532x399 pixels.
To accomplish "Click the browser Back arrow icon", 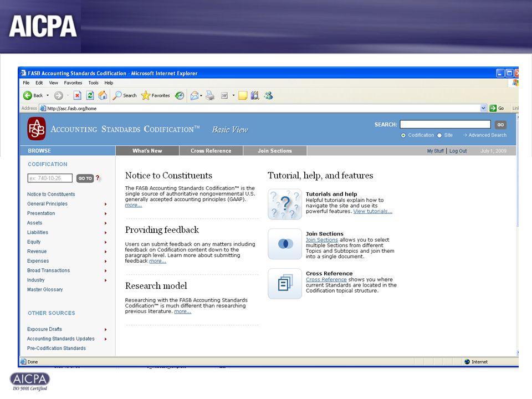I will (x=28, y=96).
